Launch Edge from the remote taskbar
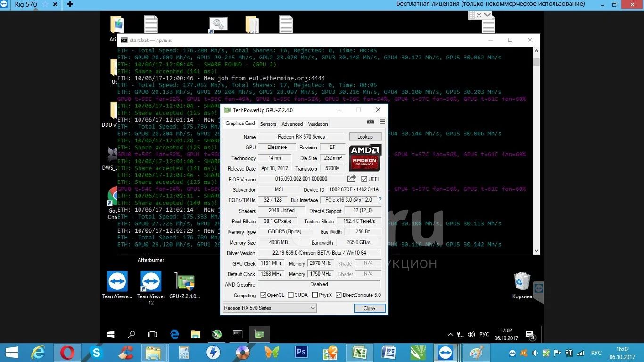 (174, 334)
